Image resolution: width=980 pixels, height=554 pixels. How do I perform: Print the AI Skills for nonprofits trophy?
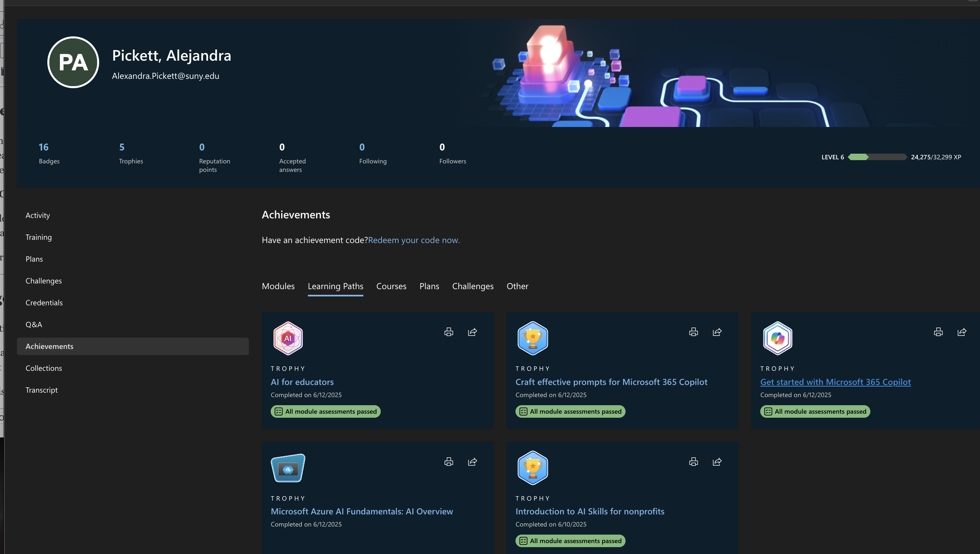[694, 462]
